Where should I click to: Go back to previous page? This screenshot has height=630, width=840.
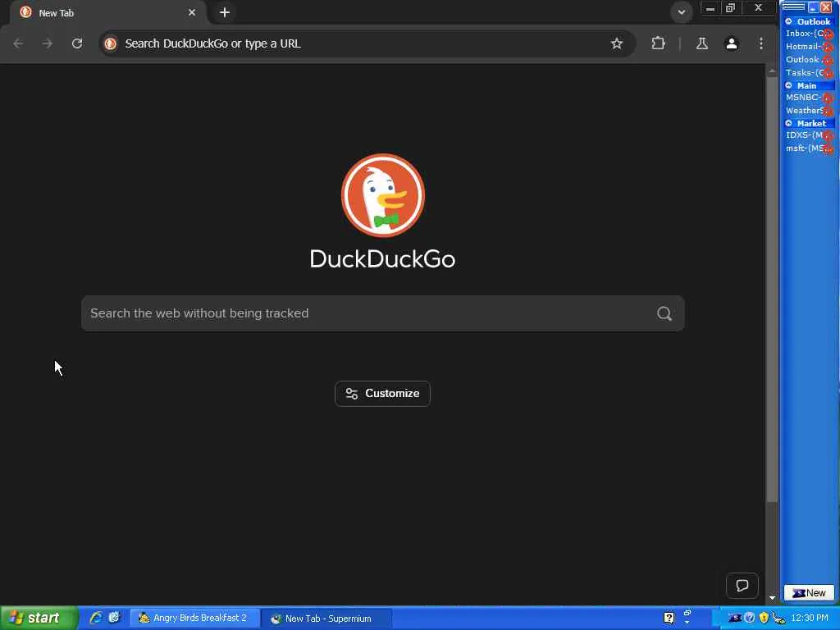[x=18, y=43]
